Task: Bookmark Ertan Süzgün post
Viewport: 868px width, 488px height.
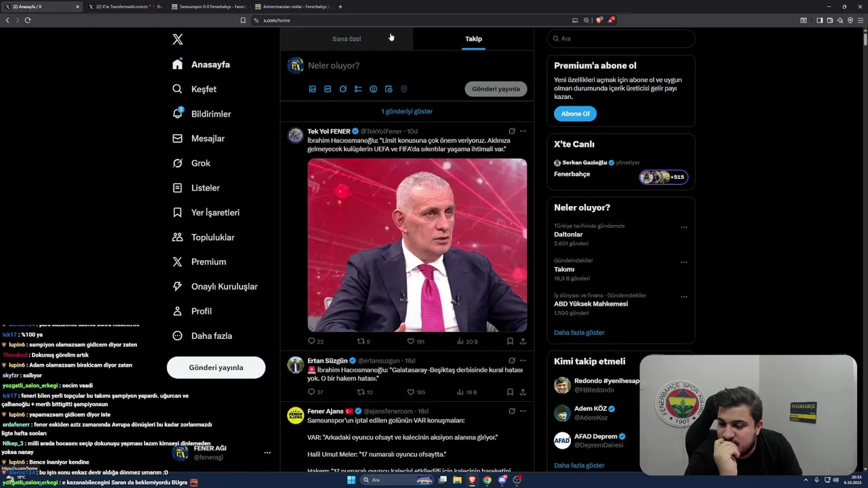Action: pyautogui.click(x=510, y=392)
